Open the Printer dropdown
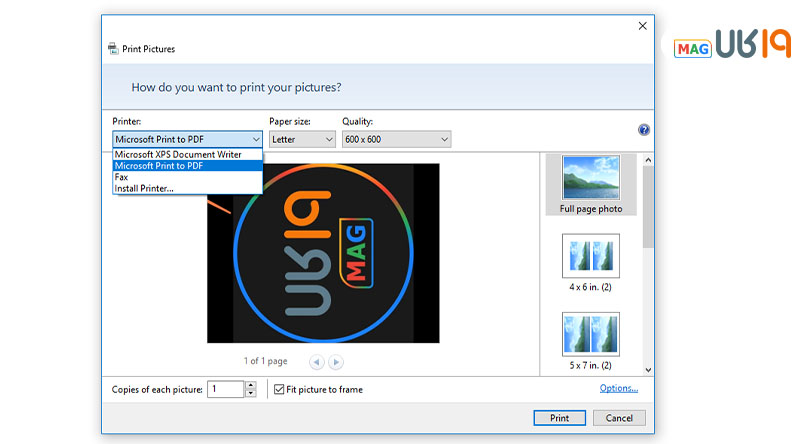Screen dimensions: 800x444 pos(187,140)
